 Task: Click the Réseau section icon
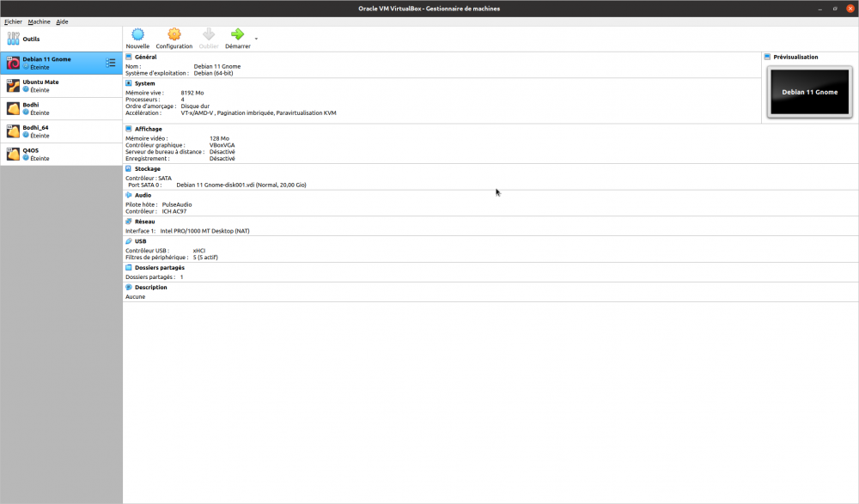(x=129, y=222)
